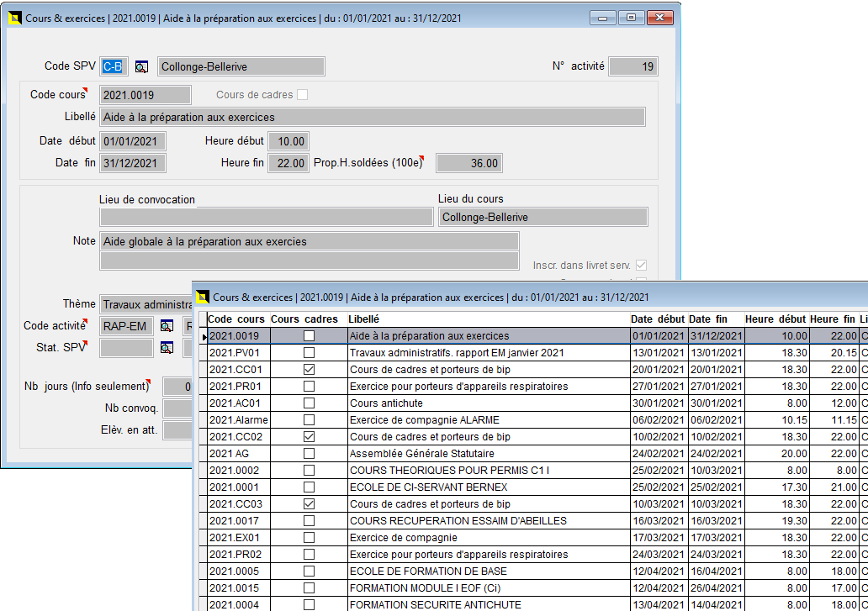Click the row selector arrow beside 2021.0019
Screen dimensions: 868x611
tap(204, 335)
